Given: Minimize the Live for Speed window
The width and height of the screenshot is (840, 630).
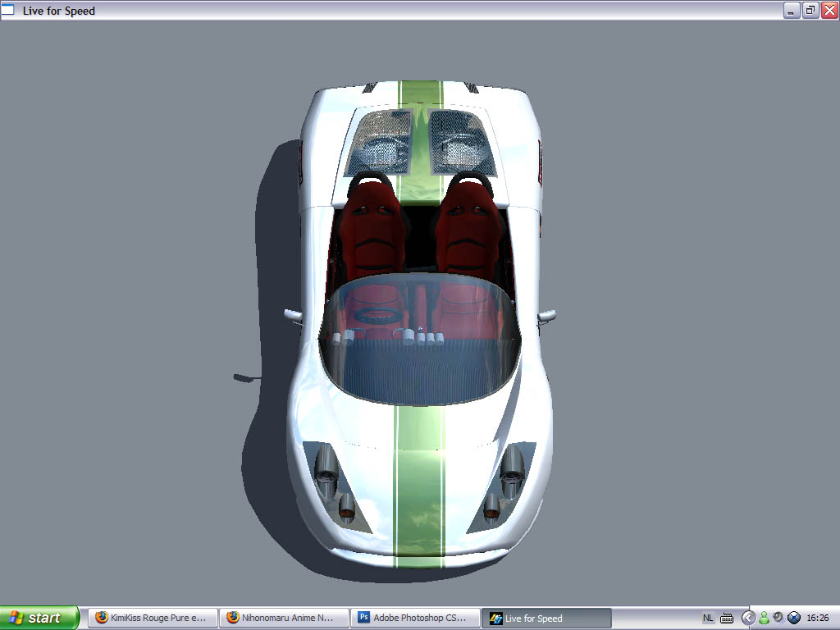Looking at the screenshot, I should [x=792, y=10].
